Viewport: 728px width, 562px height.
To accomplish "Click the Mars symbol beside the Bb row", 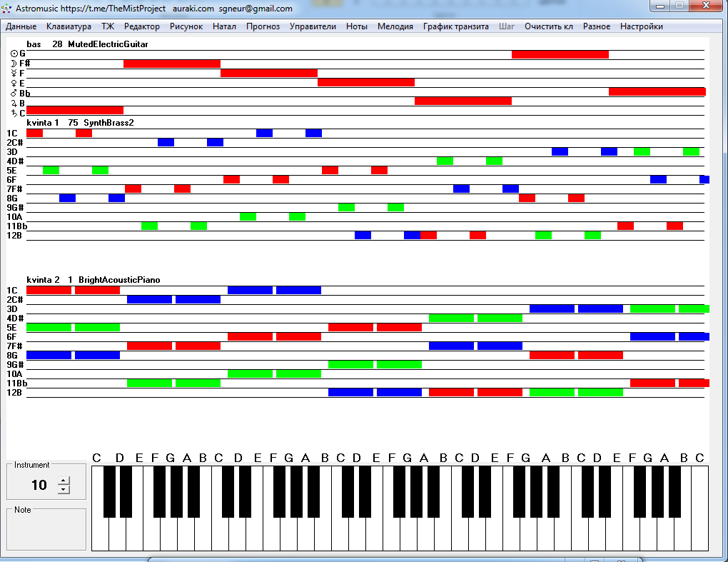I will click(14, 94).
